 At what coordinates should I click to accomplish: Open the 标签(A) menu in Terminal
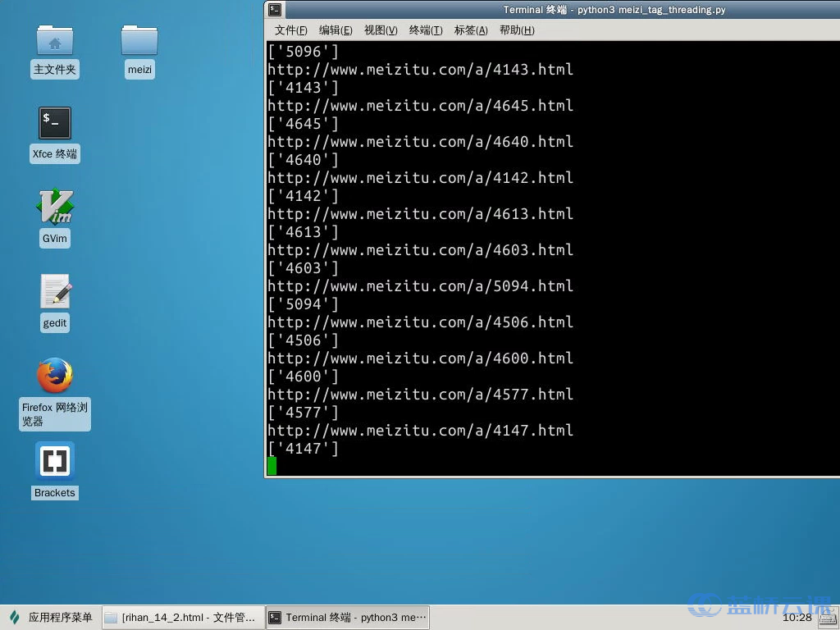coord(471,30)
